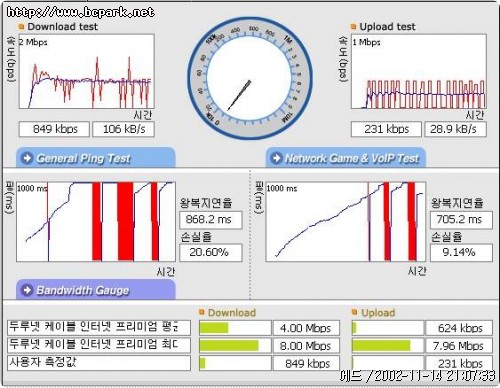Viewport: 500px width, 388px height.
Task: Open the General Ping Test tab
Action: pyautogui.click(x=96, y=157)
